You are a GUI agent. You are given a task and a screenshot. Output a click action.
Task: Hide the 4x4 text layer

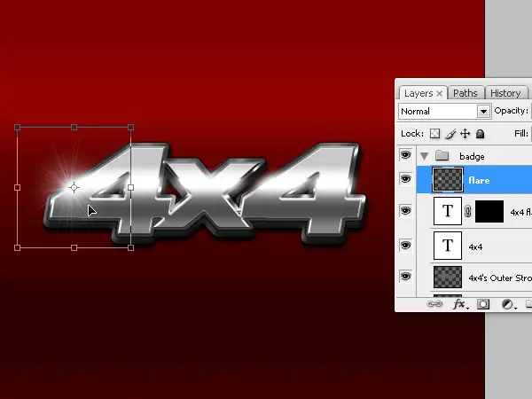tap(405, 245)
